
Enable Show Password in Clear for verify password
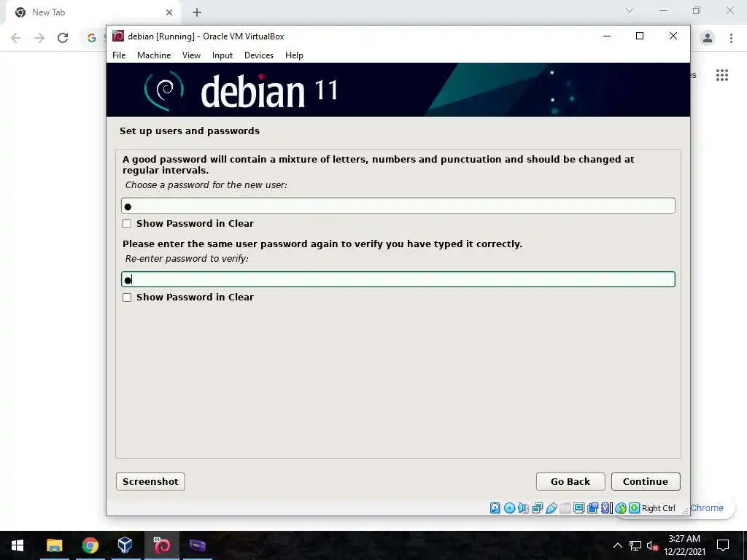(x=127, y=297)
